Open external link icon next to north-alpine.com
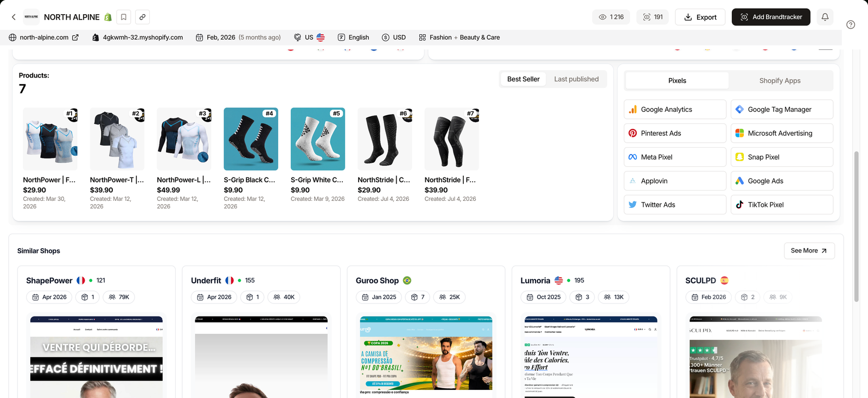This screenshot has width=868, height=398. pyautogui.click(x=75, y=37)
